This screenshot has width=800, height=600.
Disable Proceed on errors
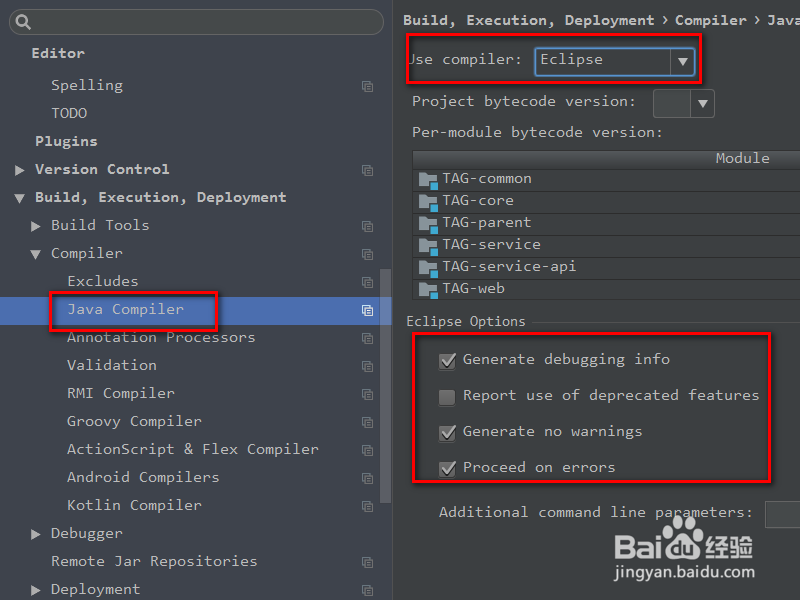pos(447,467)
